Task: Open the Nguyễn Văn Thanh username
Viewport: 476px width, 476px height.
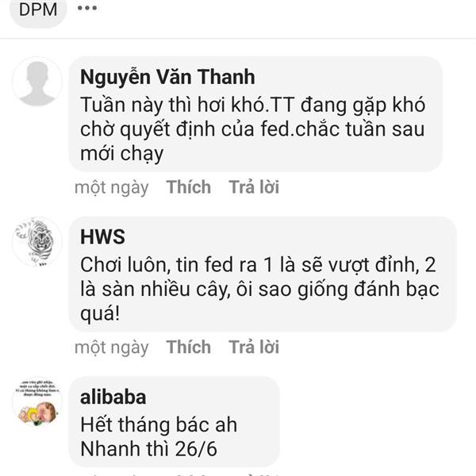Action: click(167, 77)
